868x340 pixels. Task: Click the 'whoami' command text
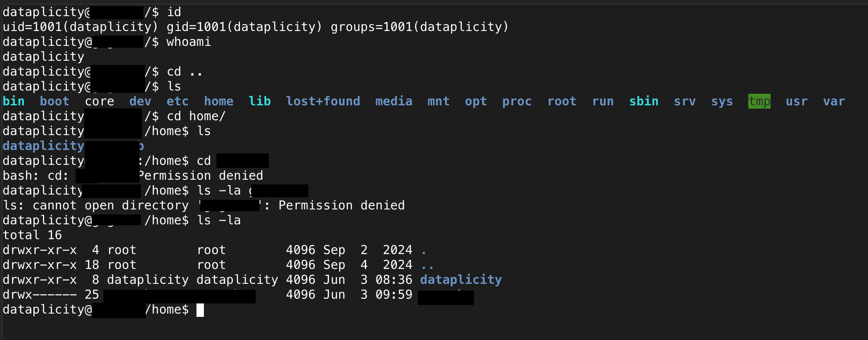click(x=189, y=42)
